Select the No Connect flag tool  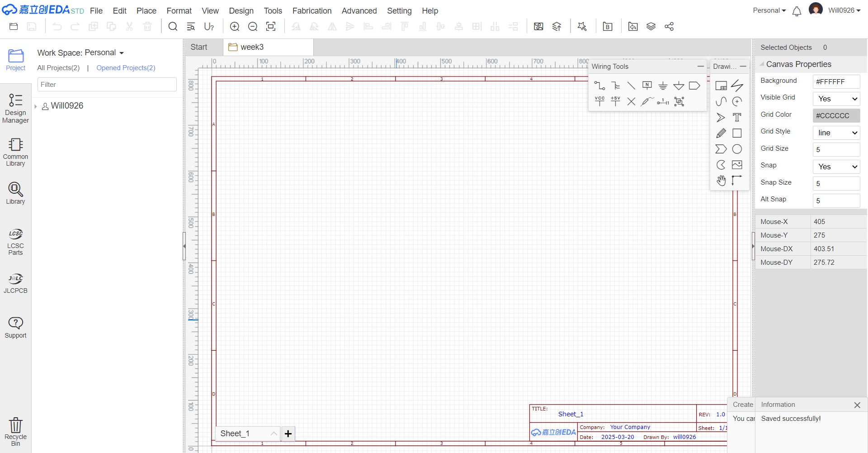point(631,101)
